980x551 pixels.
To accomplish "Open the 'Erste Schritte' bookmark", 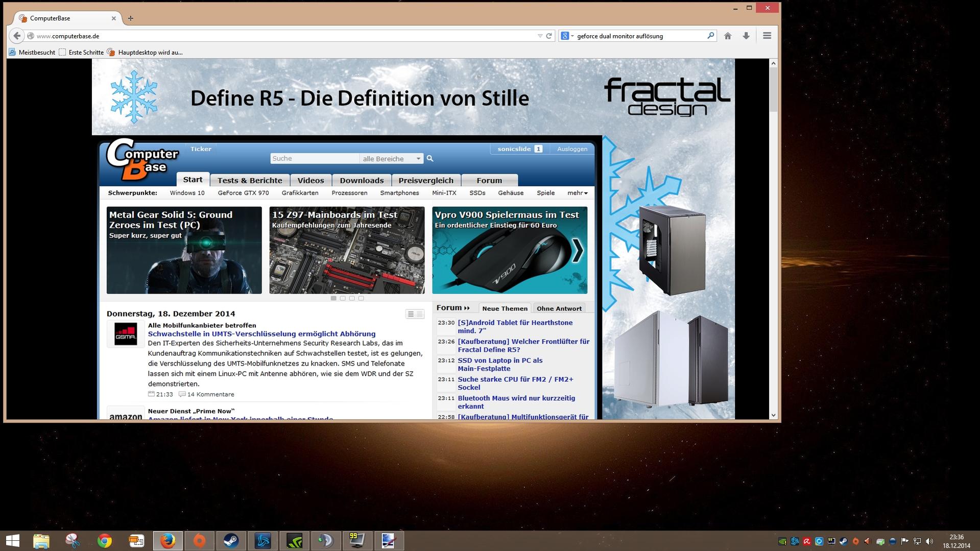I will pyautogui.click(x=81, y=52).
